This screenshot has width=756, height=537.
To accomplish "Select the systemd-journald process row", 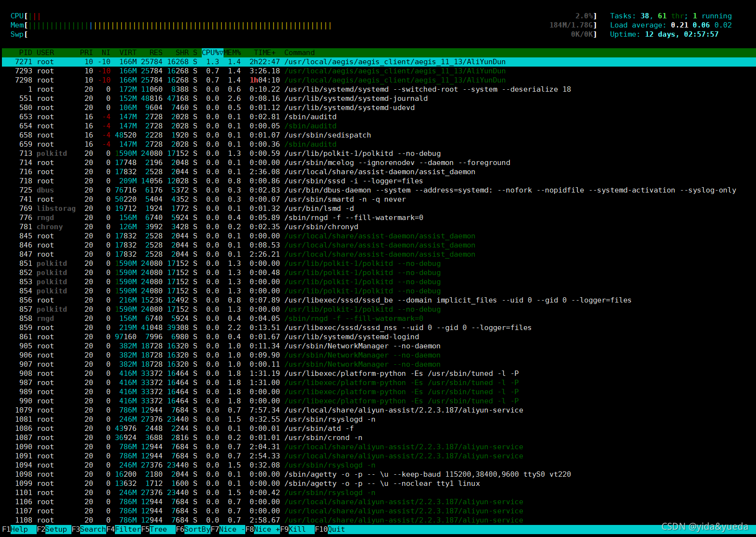I will pos(378,98).
